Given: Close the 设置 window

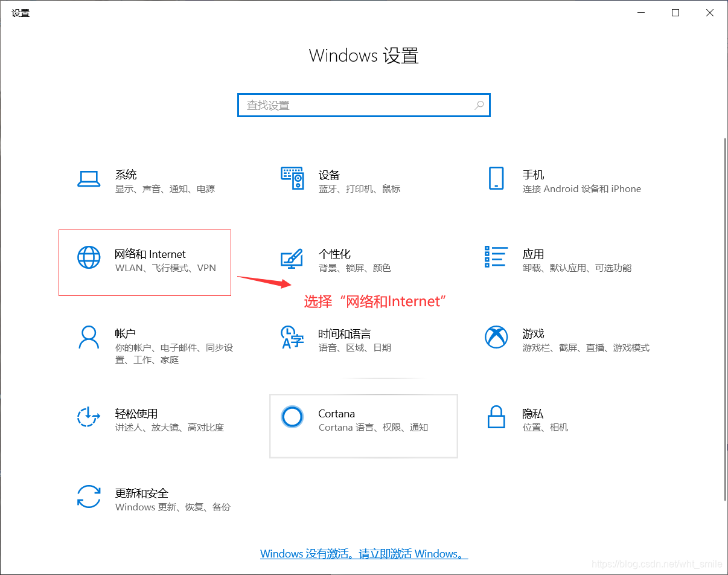Looking at the screenshot, I should [x=710, y=13].
